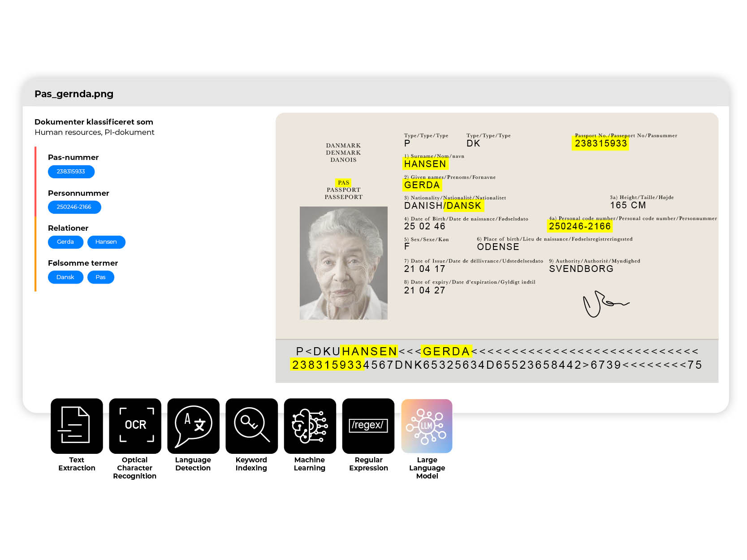Click the signature on the passport
747x560 pixels.
[604, 304]
